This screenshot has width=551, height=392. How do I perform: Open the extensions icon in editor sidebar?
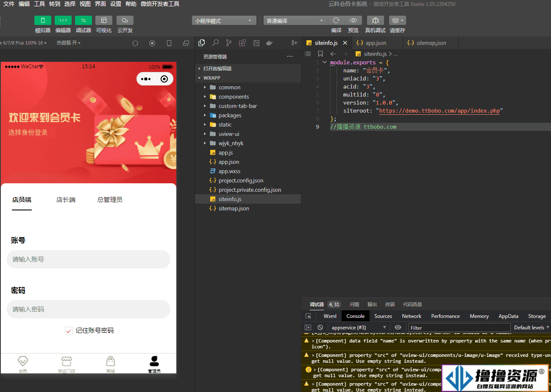tap(242, 43)
